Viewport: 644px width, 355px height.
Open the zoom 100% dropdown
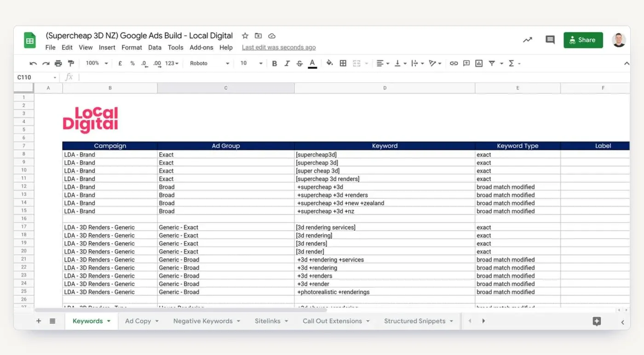tap(97, 63)
